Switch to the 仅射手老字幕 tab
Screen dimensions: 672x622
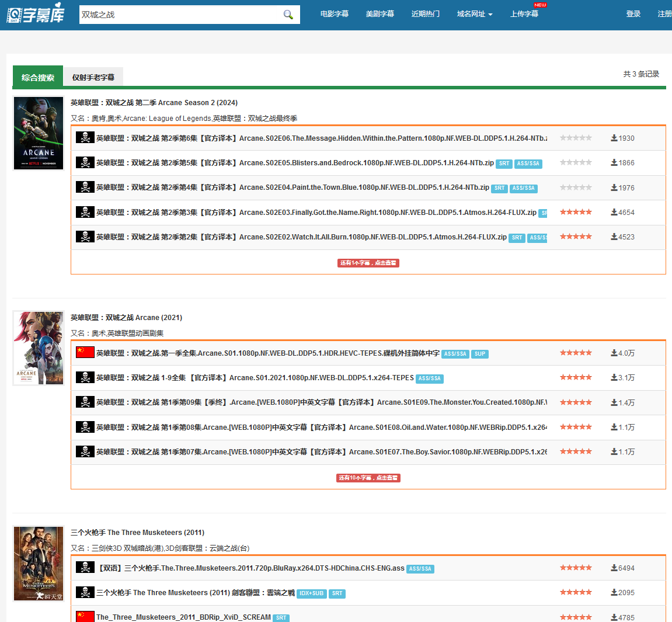(93, 77)
